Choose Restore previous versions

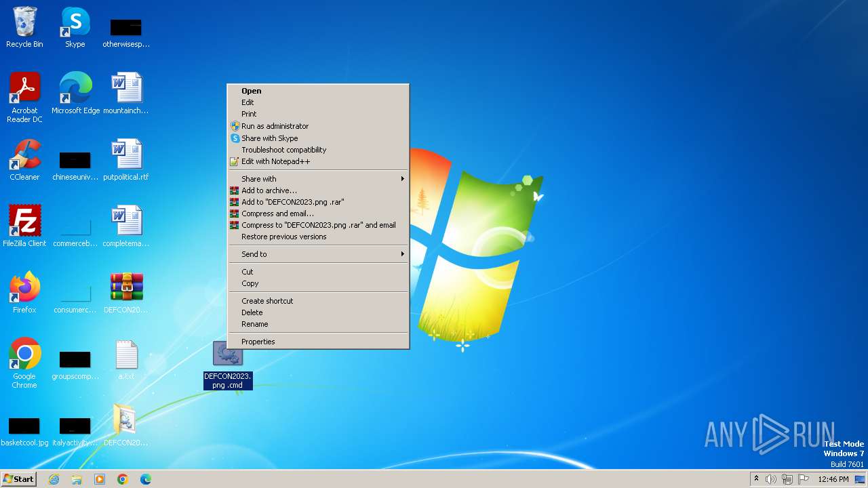tap(318, 237)
